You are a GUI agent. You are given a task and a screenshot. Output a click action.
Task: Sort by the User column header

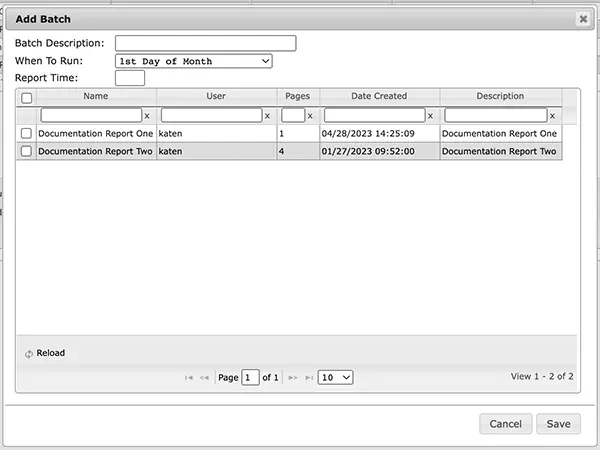coord(216,96)
